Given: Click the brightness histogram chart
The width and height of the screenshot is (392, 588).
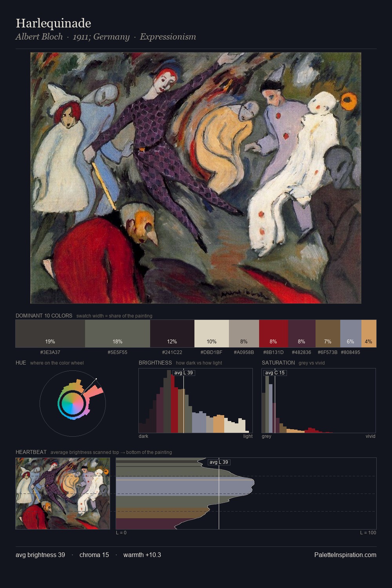Looking at the screenshot, I should 196,401.
